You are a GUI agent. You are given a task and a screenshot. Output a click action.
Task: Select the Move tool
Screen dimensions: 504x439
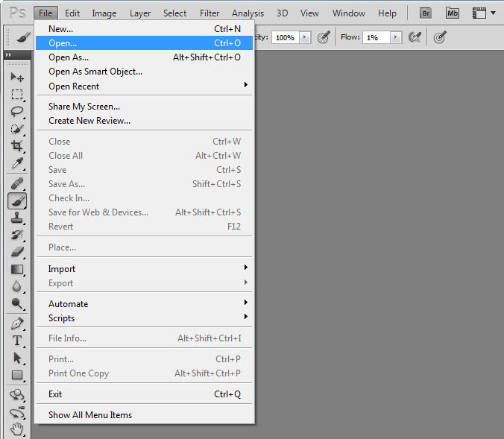pyautogui.click(x=17, y=77)
